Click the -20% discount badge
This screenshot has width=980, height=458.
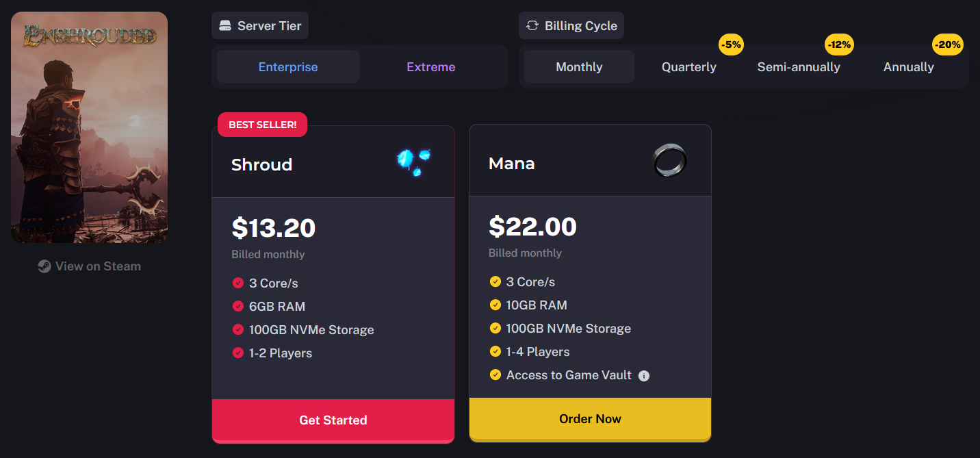click(948, 45)
